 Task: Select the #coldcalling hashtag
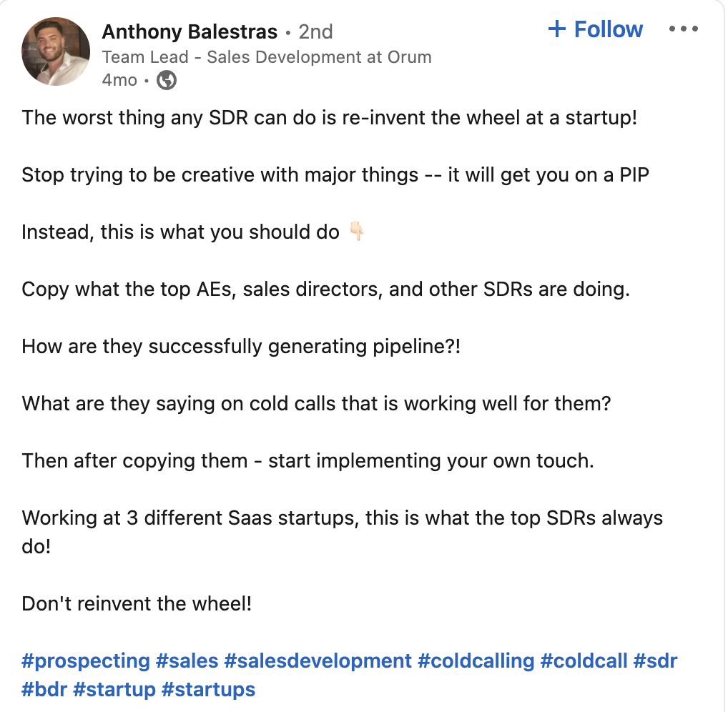coord(476,661)
